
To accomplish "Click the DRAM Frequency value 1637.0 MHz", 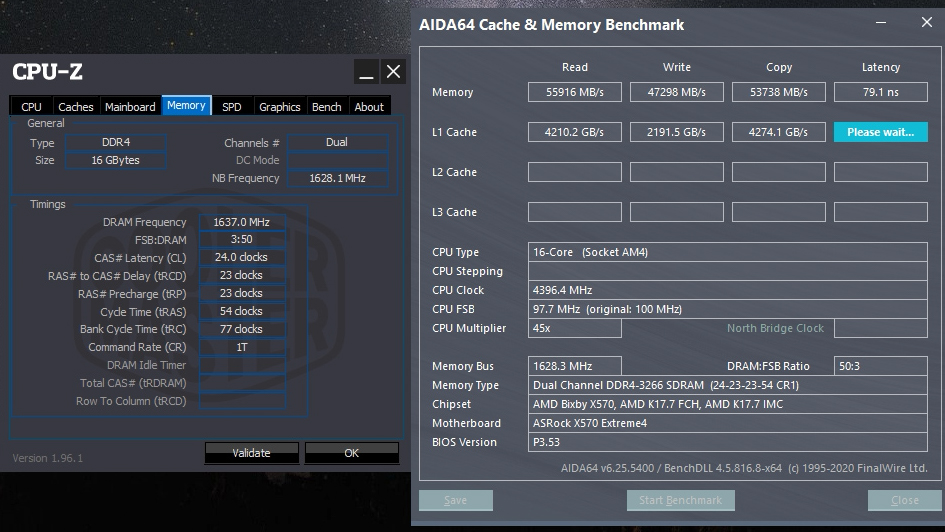I will coord(242,222).
